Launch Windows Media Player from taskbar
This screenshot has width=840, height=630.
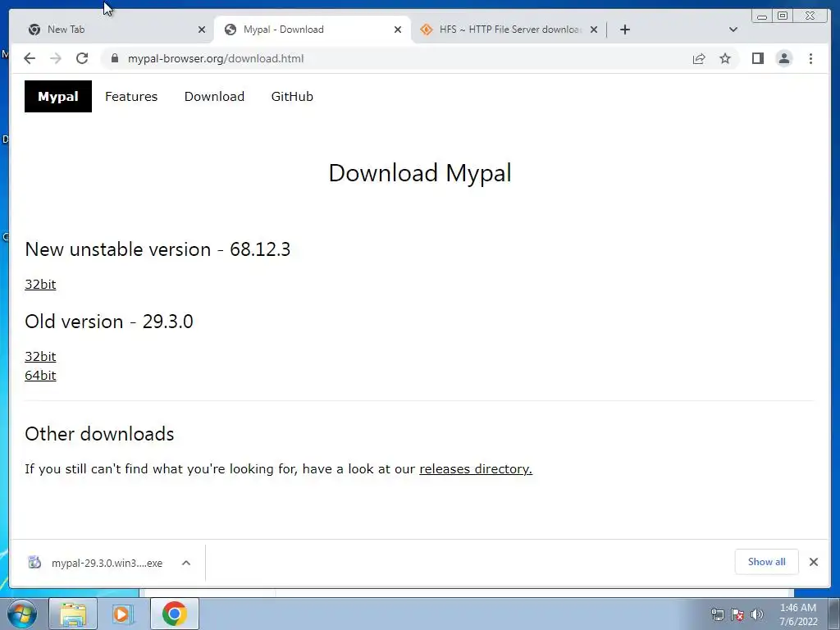(123, 614)
